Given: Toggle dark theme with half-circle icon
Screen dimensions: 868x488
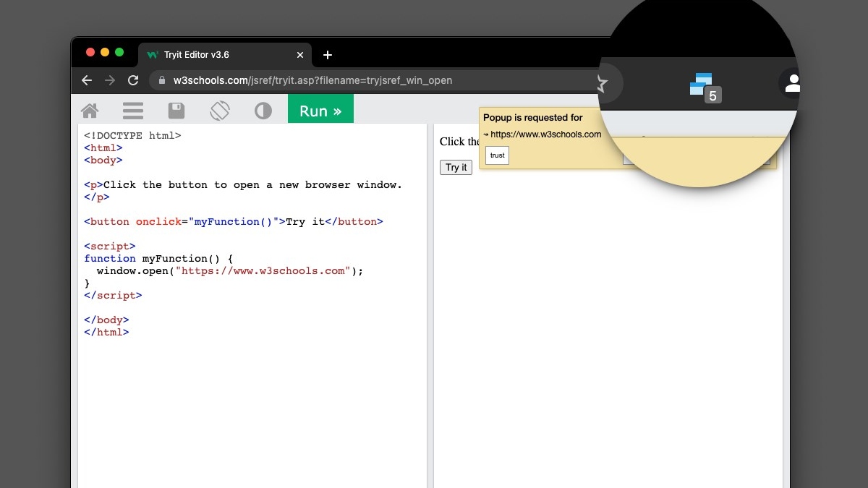Looking at the screenshot, I should 263,111.
